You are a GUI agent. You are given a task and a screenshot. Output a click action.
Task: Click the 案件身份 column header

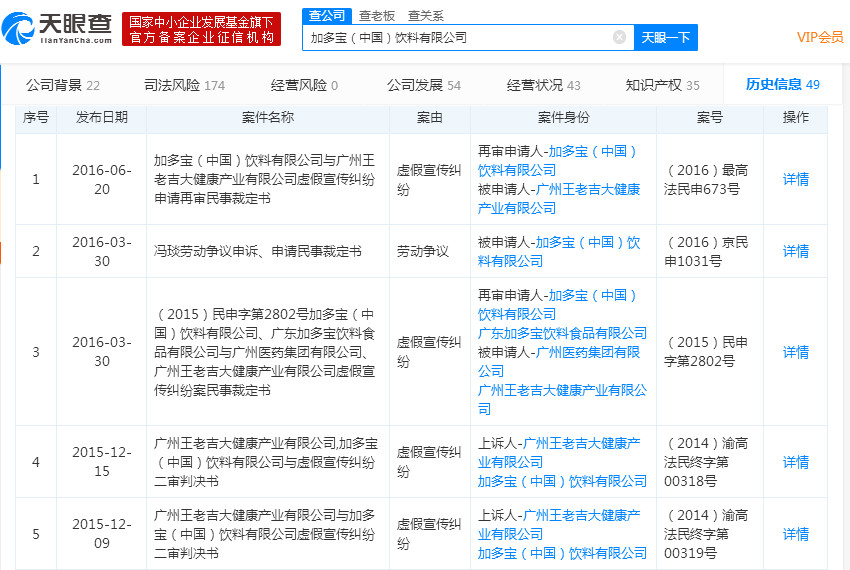point(563,117)
